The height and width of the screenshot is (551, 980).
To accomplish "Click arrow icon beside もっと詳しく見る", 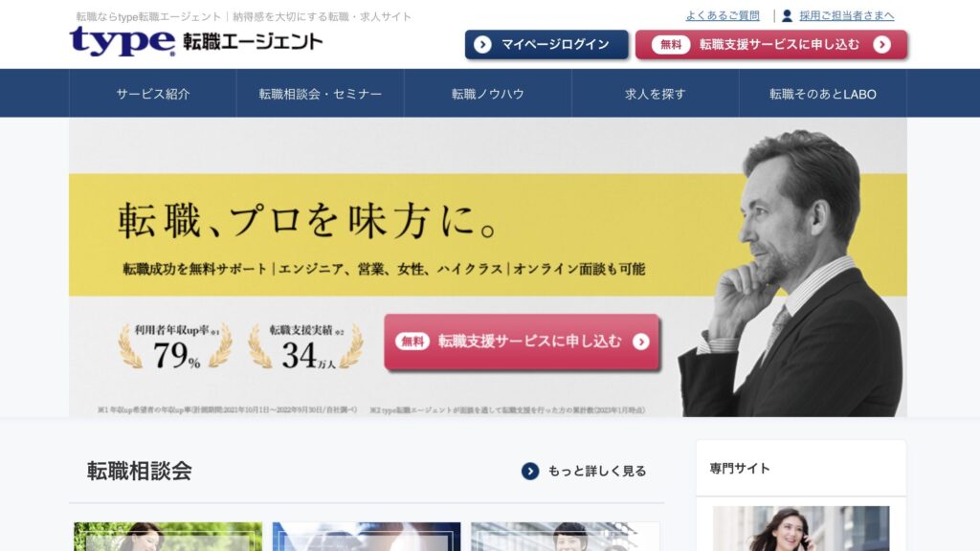I will click(x=530, y=471).
